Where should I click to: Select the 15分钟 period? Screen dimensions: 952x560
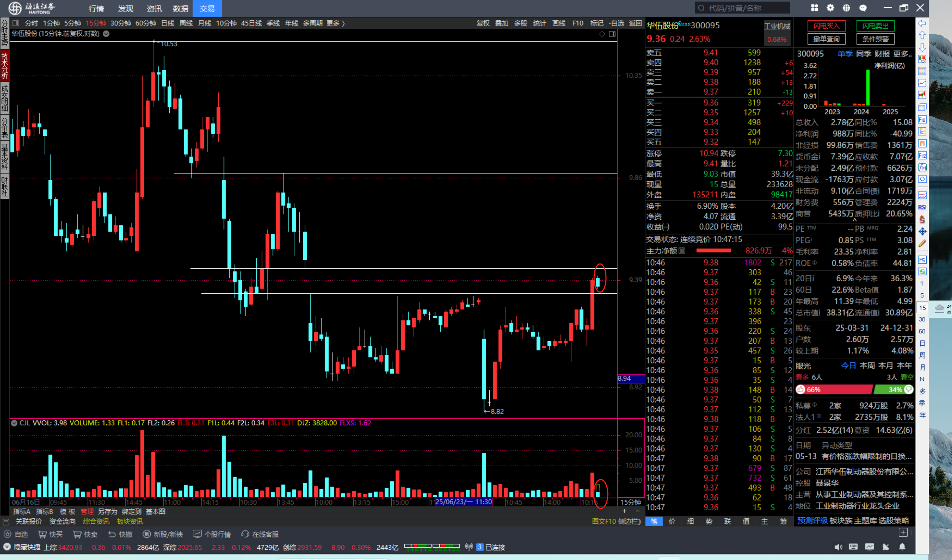pos(96,23)
